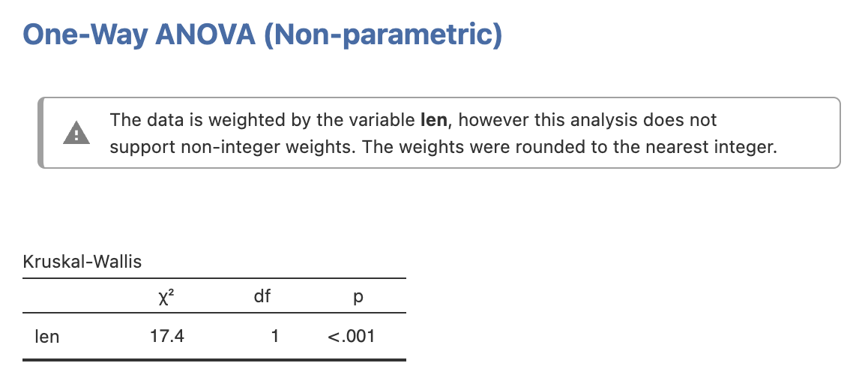This screenshot has height=384, width=868.
Task: Select the One-Way ANOVA (Non-parametric) heading
Action: [x=262, y=35]
